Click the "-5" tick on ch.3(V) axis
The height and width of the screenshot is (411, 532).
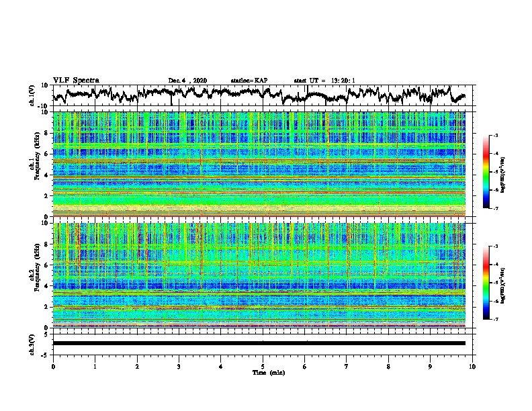tap(45, 355)
